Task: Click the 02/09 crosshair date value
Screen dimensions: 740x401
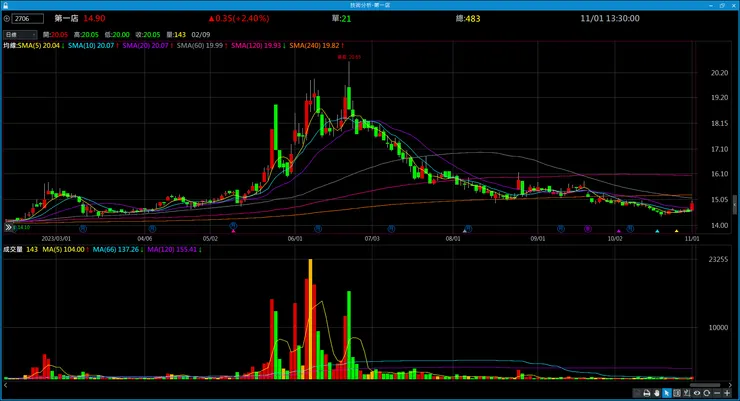Action: point(201,34)
